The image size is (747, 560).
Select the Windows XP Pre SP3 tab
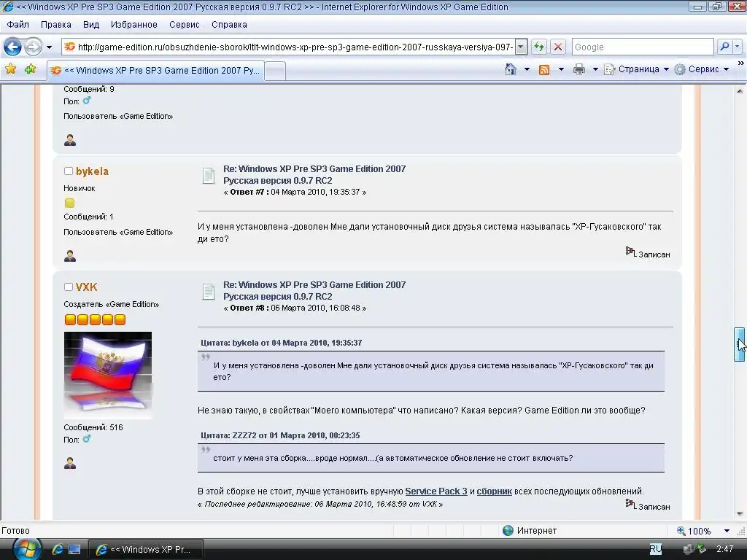156,71
